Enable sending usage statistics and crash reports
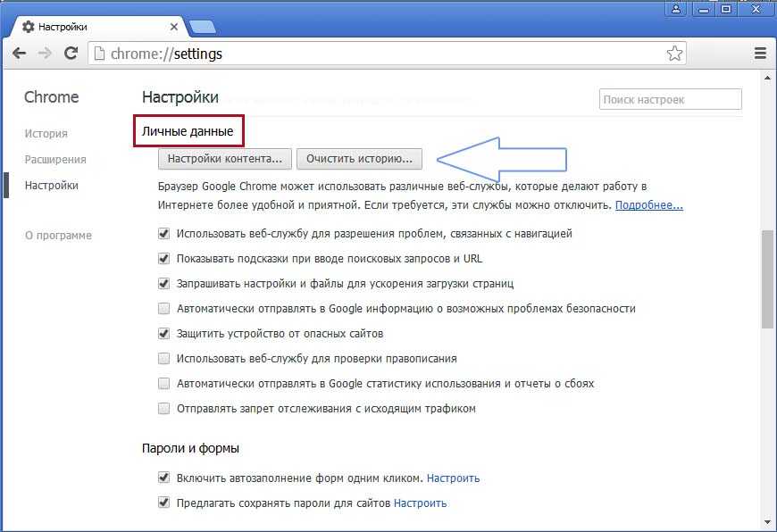The height and width of the screenshot is (532, 777). tap(163, 384)
